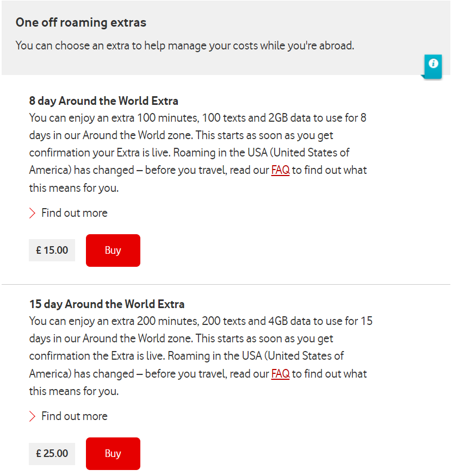The image size is (452, 476).
Task: Click the teal information icon
Action: (x=433, y=64)
